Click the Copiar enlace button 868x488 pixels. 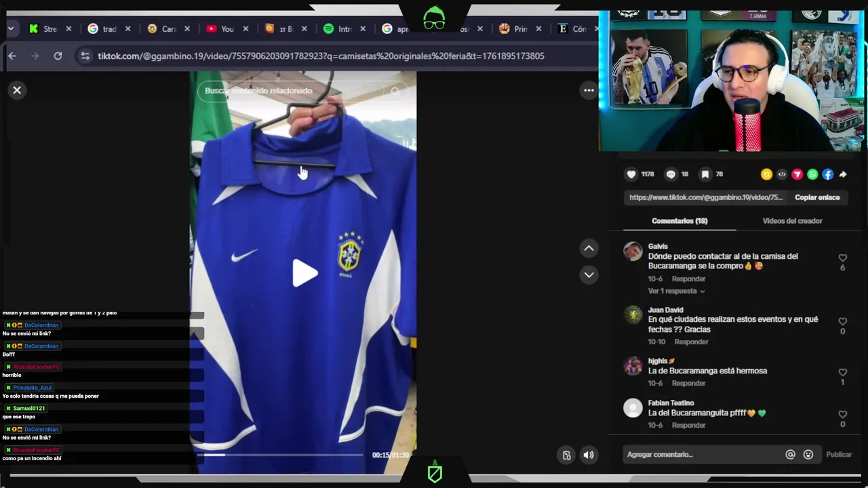(817, 197)
